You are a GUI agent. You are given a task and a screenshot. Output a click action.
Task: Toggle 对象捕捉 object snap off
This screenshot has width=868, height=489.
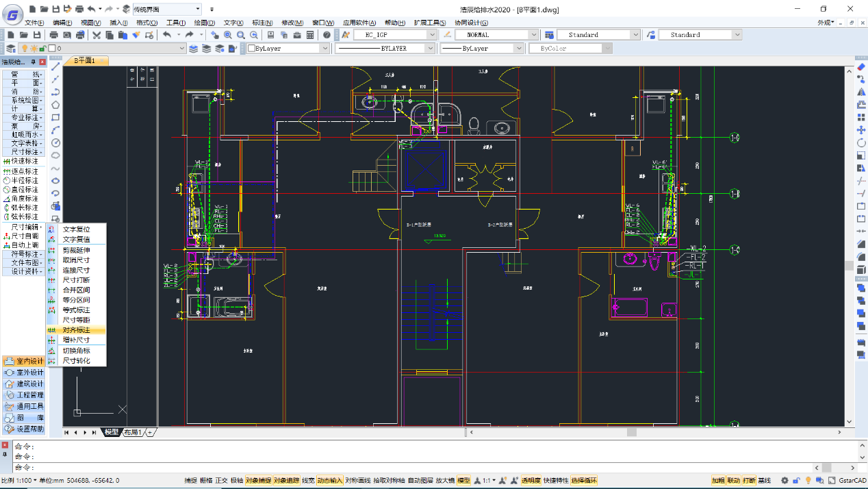coord(257,481)
